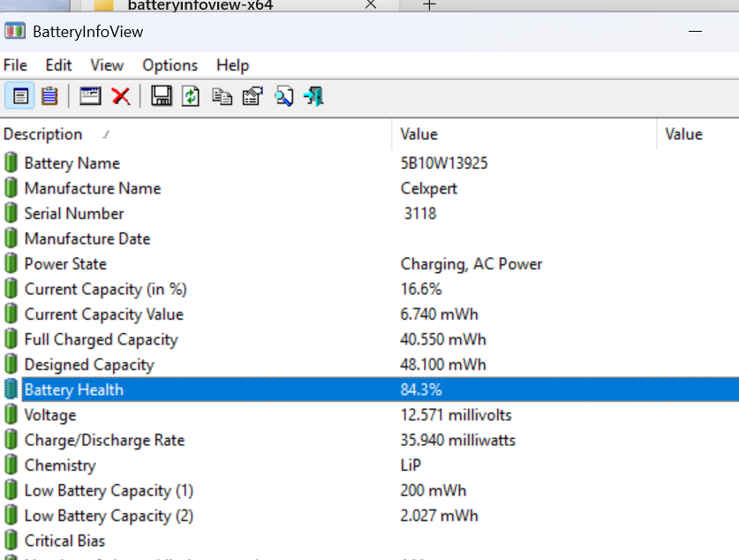Select the Current Capacity (in %) row
This screenshot has width=739, height=560.
369,289
